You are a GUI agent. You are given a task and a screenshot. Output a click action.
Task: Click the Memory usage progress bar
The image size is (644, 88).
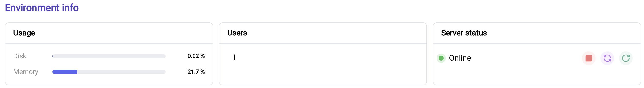109,72
